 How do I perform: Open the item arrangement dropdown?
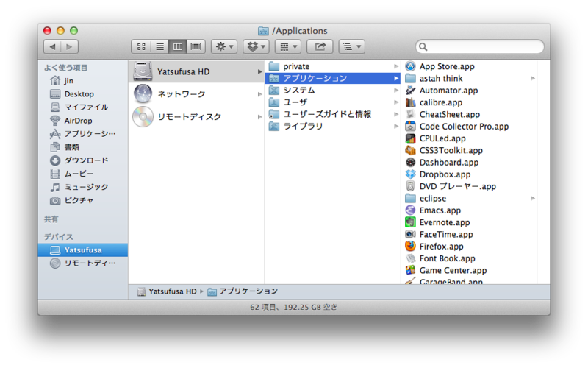point(288,46)
